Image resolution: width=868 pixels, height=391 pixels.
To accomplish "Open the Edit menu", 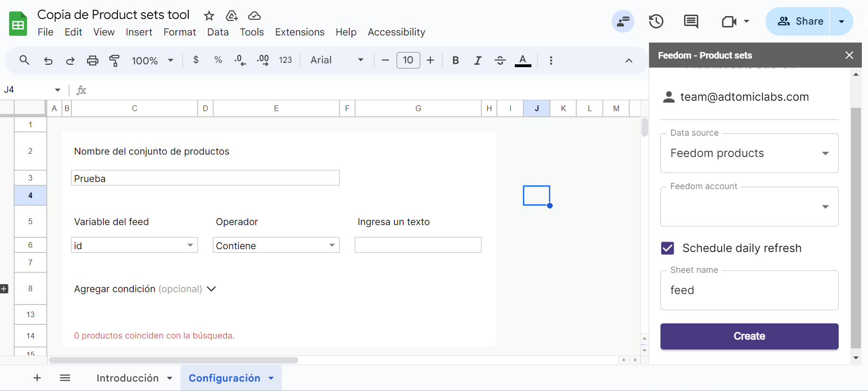I will pos(73,32).
